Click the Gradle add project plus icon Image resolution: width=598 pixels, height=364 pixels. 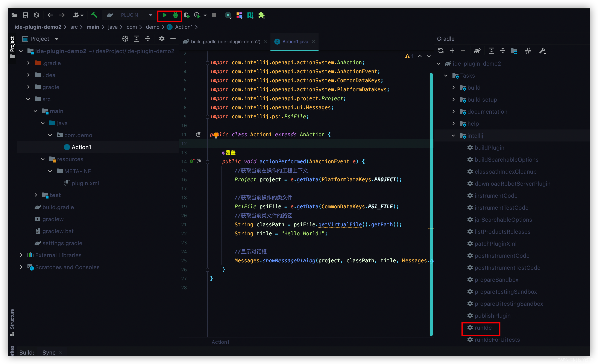tap(452, 51)
